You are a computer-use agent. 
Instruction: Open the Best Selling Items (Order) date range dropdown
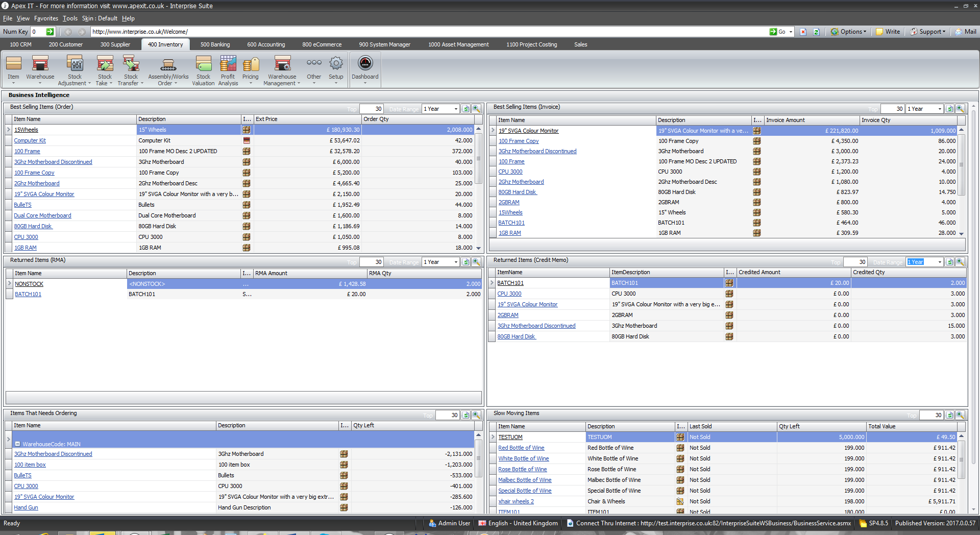(456, 109)
